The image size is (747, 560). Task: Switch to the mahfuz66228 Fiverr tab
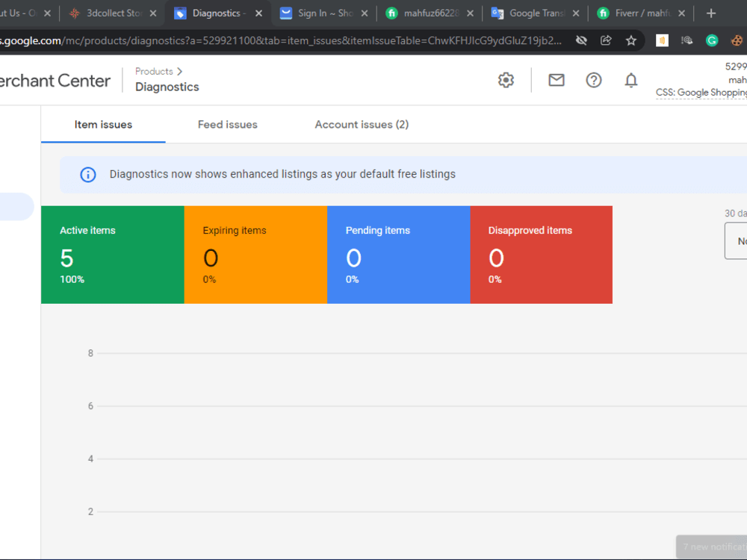coord(430,13)
